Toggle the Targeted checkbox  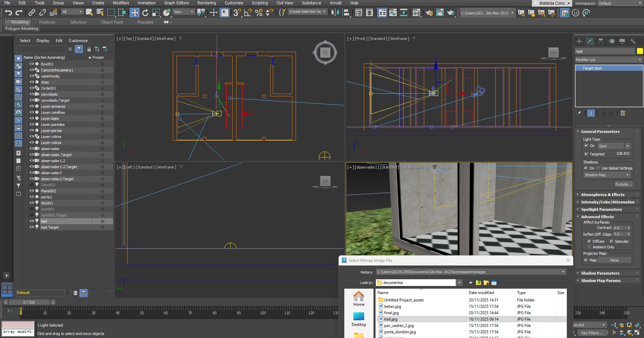(586, 154)
